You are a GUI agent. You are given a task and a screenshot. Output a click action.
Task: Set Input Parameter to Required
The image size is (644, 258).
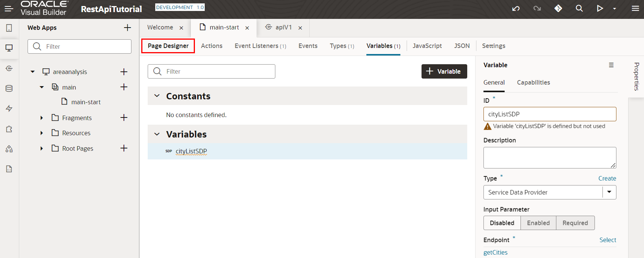575,223
